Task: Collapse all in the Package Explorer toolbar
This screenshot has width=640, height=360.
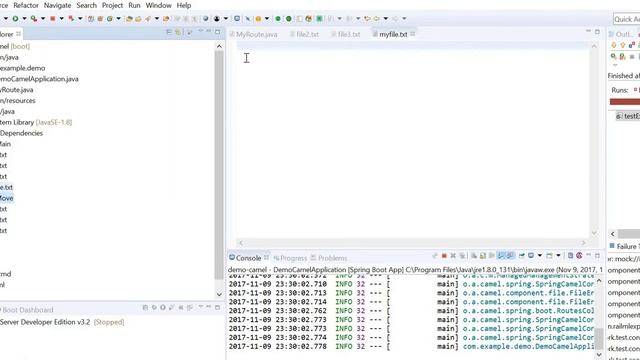Action: (x=169, y=32)
